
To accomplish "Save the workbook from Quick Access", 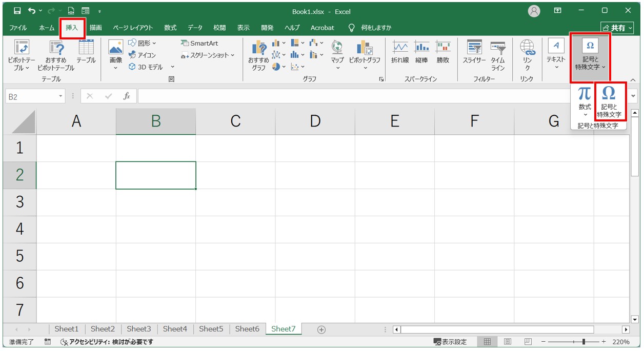I will (x=17, y=10).
